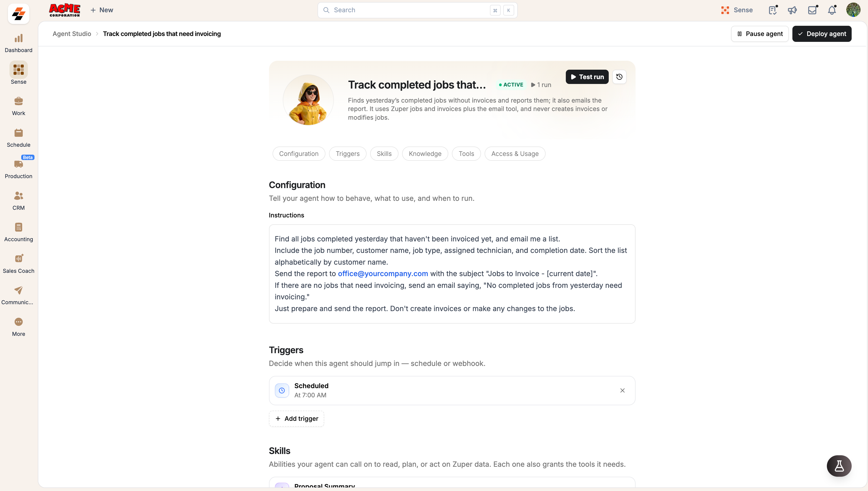Jump to the Triggers section tab

tap(348, 154)
